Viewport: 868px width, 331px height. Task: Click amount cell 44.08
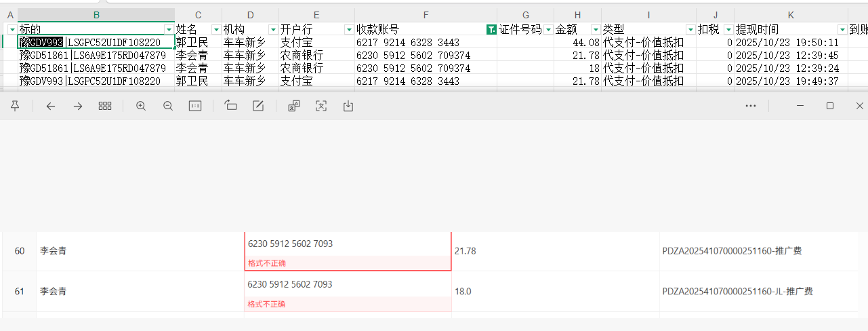577,42
